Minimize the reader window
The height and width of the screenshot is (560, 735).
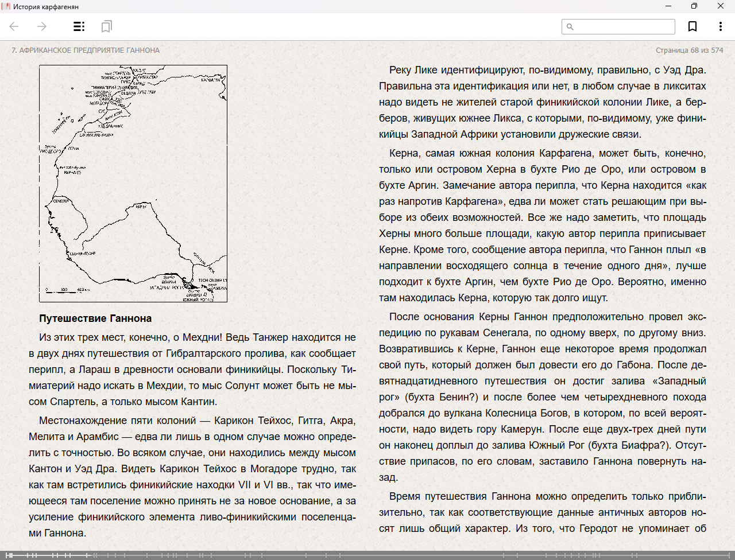(668, 6)
